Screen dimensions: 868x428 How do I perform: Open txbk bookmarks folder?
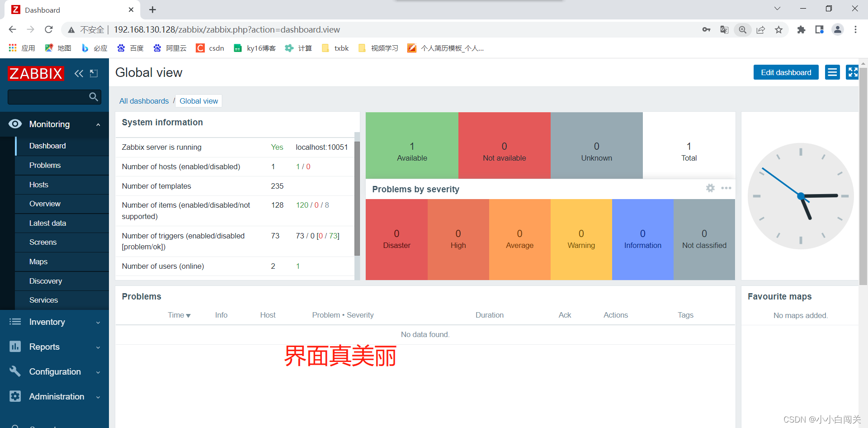click(x=335, y=48)
